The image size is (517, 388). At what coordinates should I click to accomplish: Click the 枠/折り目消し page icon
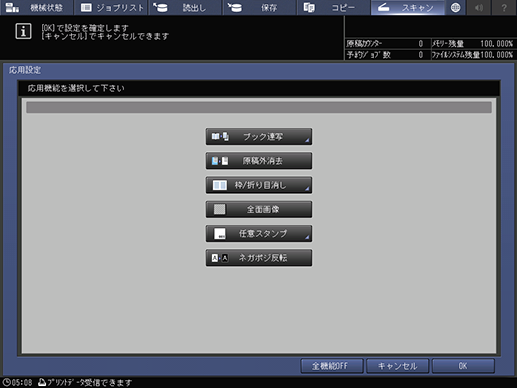tap(220, 185)
